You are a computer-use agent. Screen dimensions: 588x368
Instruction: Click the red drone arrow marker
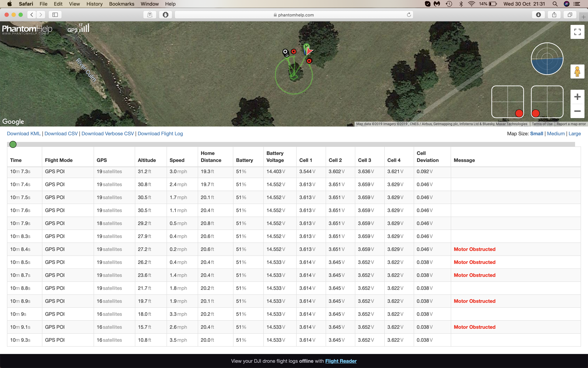pyautogui.click(x=309, y=51)
